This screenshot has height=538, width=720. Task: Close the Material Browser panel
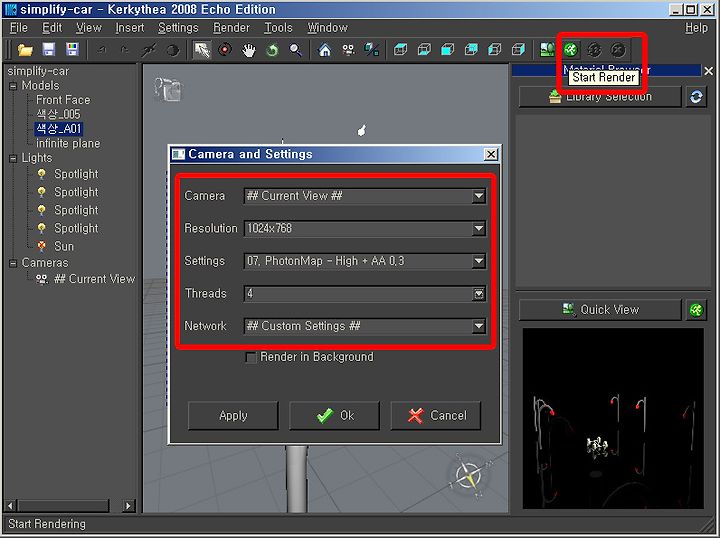[709, 71]
